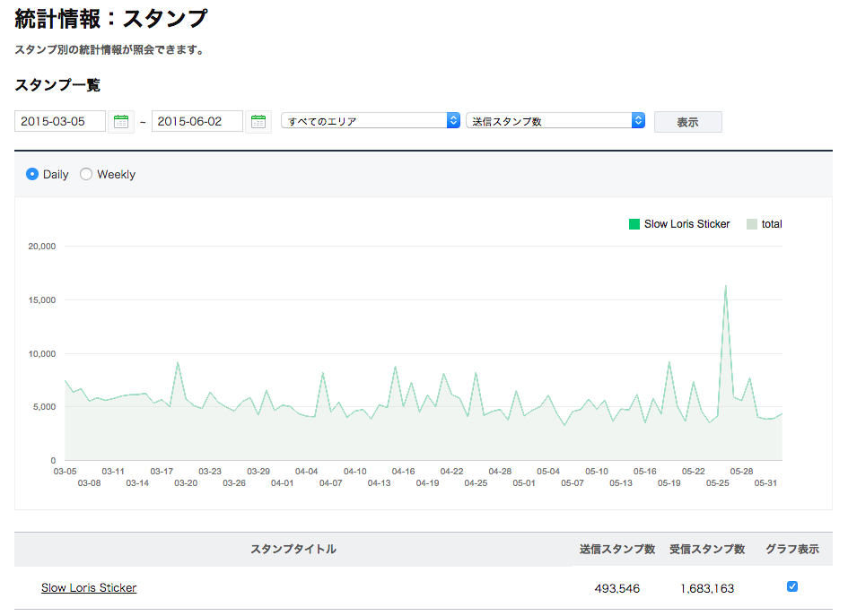Click the 05-25 axis date label
Screen dimensions: 848x616
click(717, 482)
